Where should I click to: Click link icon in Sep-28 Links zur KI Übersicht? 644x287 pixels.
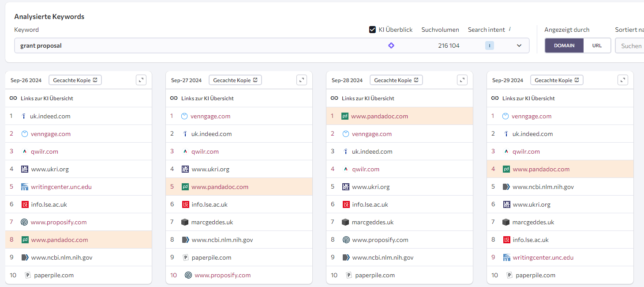coord(334,98)
